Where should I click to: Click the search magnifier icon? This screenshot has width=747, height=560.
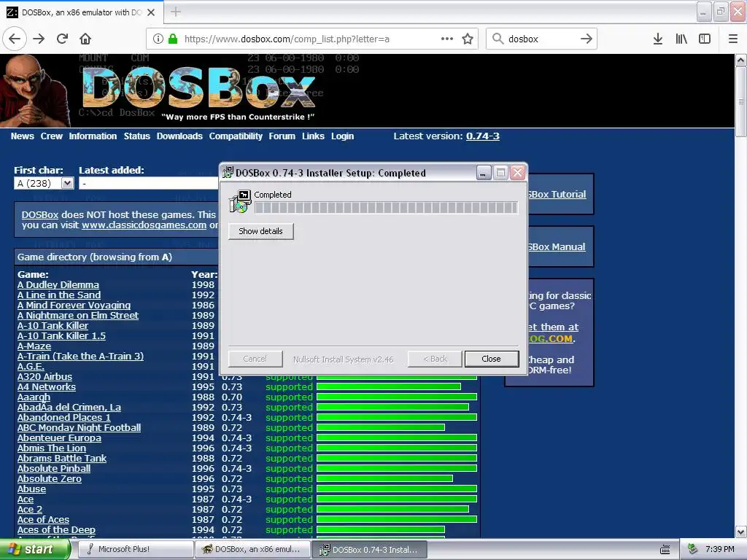click(x=498, y=39)
